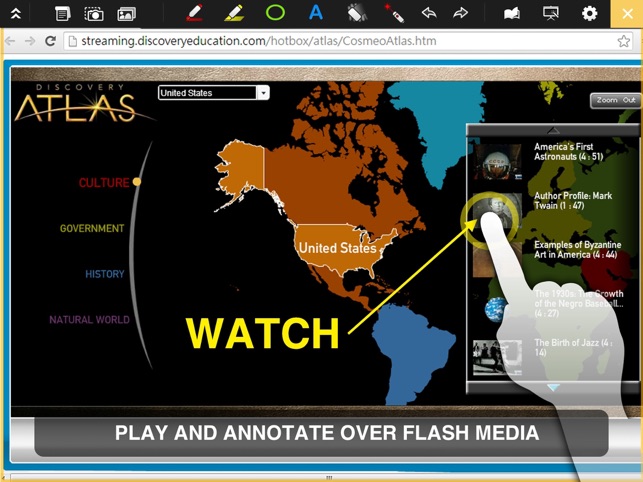Undo the last annotation

tap(429, 13)
